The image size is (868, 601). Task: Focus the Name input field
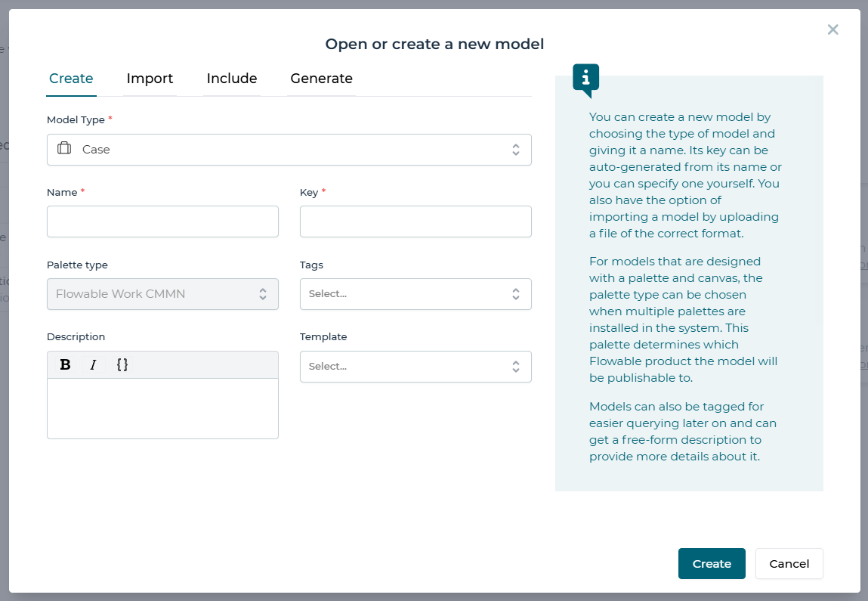tap(162, 222)
